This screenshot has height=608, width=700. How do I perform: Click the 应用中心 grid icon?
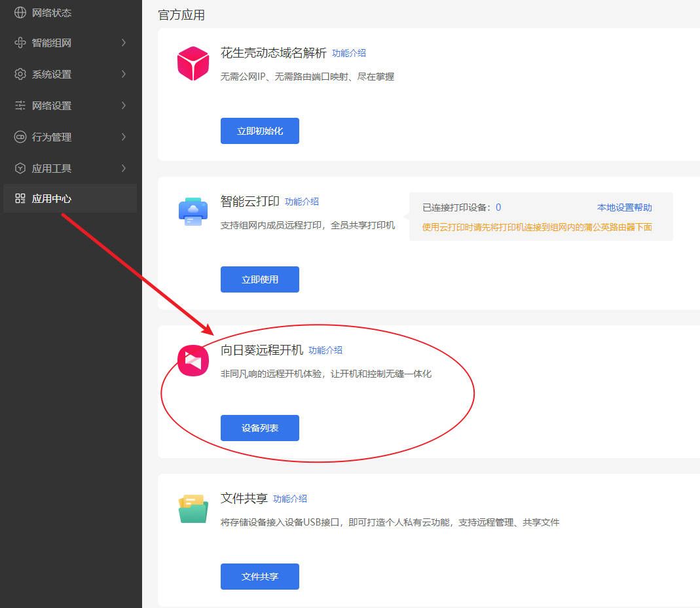[x=20, y=198]
